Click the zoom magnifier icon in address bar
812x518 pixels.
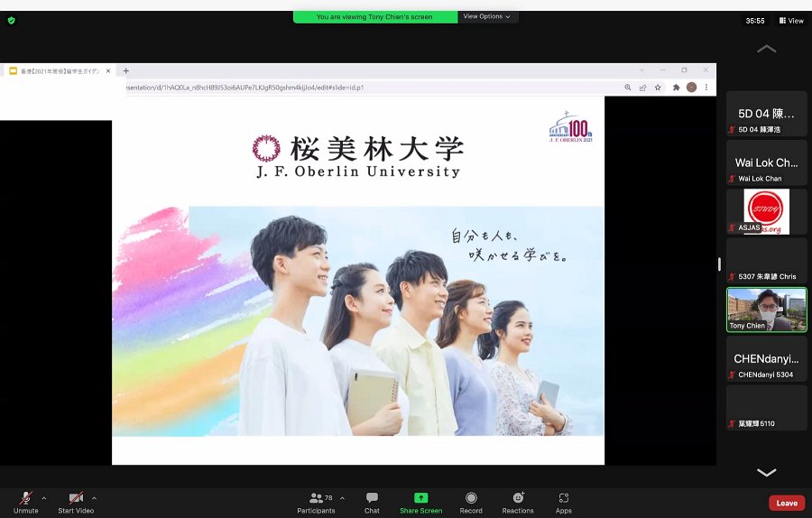pyautogui.click(x=628, y=88)
